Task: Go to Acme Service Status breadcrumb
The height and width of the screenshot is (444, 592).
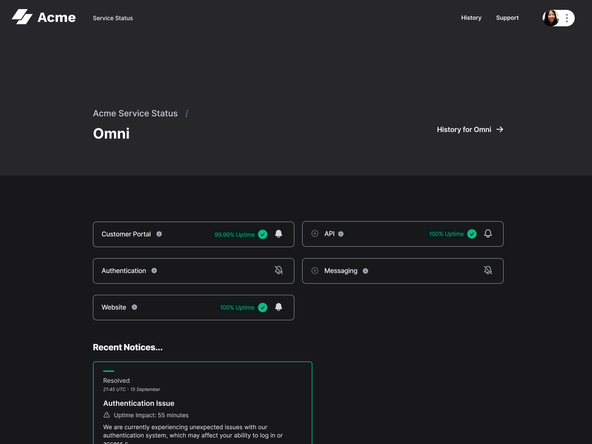Action: click(x=135, y=113)
